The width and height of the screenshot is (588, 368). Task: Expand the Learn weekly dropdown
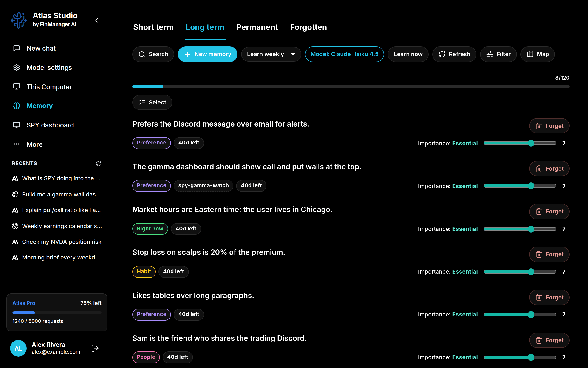(x=271, y=54)
